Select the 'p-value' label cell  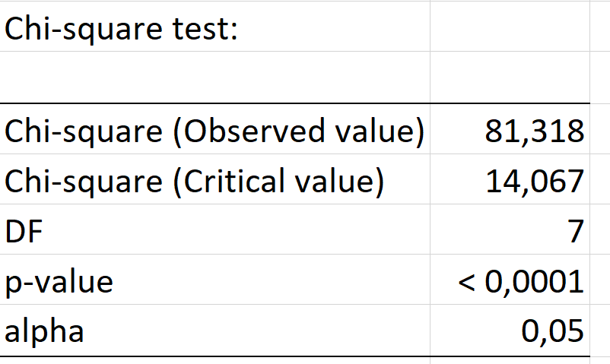[x=214, y=280]
